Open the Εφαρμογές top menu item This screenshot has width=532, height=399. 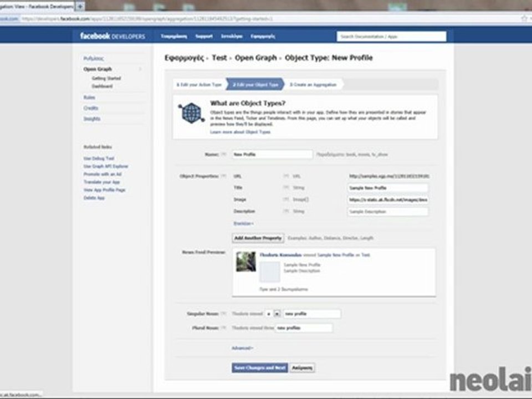tap(263, 37)
